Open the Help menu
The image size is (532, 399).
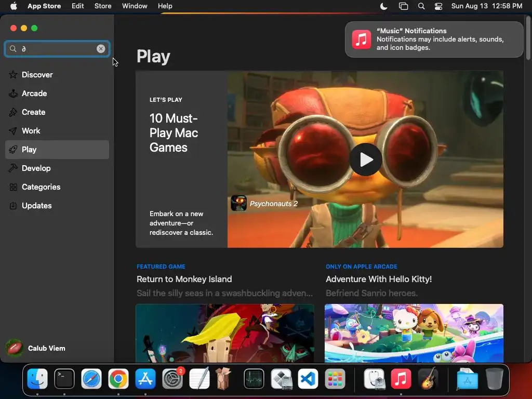click(x=165, y=6)
